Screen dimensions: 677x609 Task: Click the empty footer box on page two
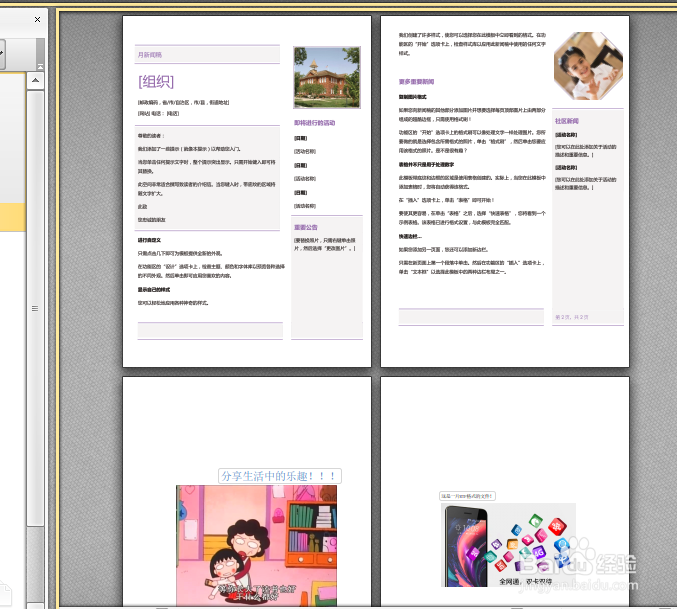coord(471,317)
